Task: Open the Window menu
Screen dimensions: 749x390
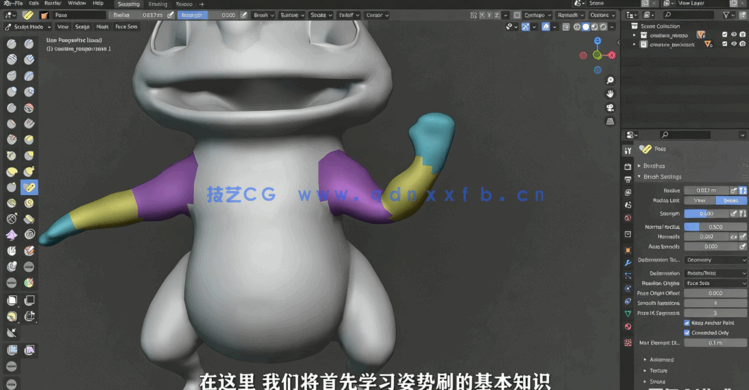Action: click(x=76, y=3)
